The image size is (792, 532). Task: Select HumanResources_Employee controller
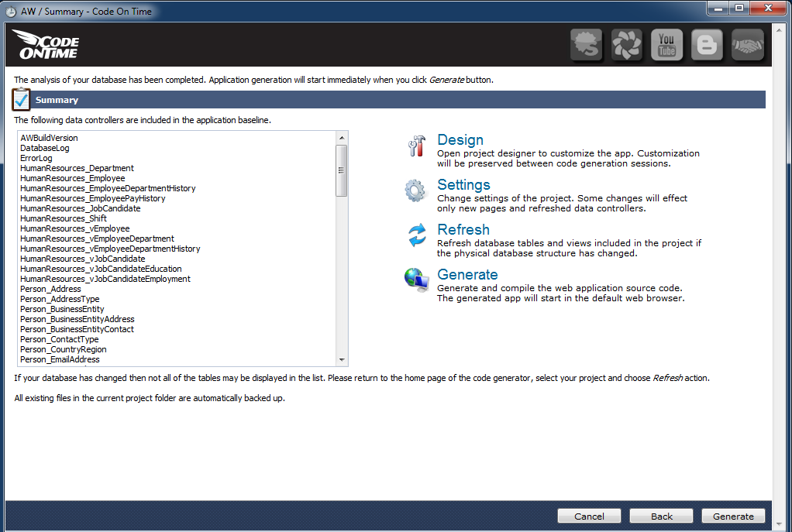click(73, 178)
